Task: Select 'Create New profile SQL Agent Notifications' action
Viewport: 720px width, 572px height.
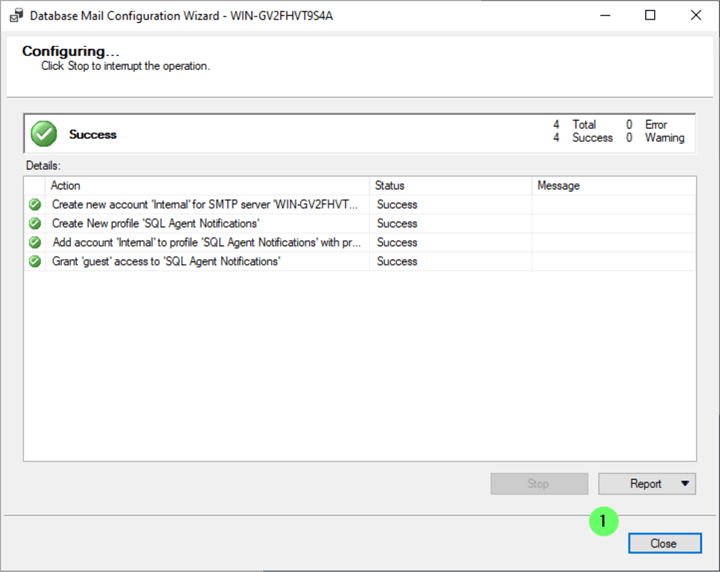Action: (x=156, y=224)
